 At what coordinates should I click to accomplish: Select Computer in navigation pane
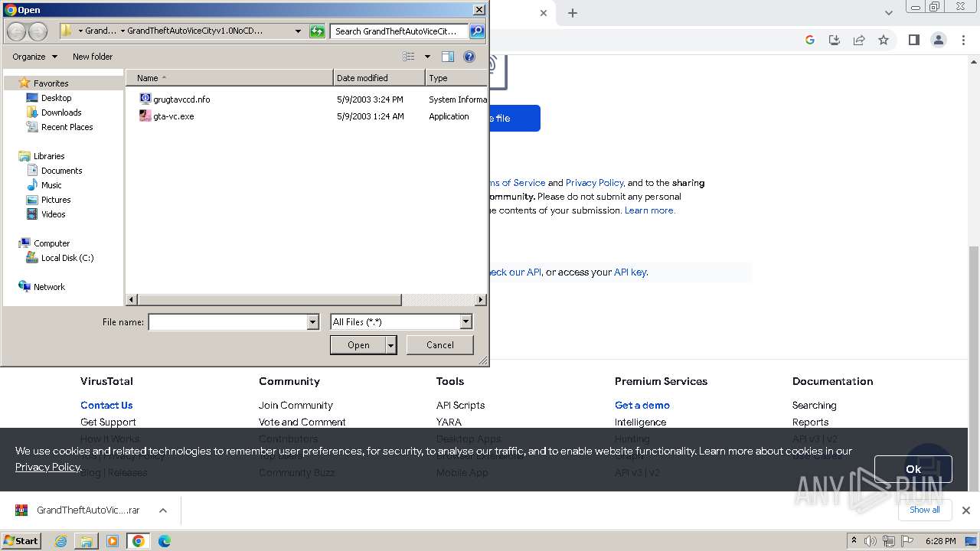point(51,243)
